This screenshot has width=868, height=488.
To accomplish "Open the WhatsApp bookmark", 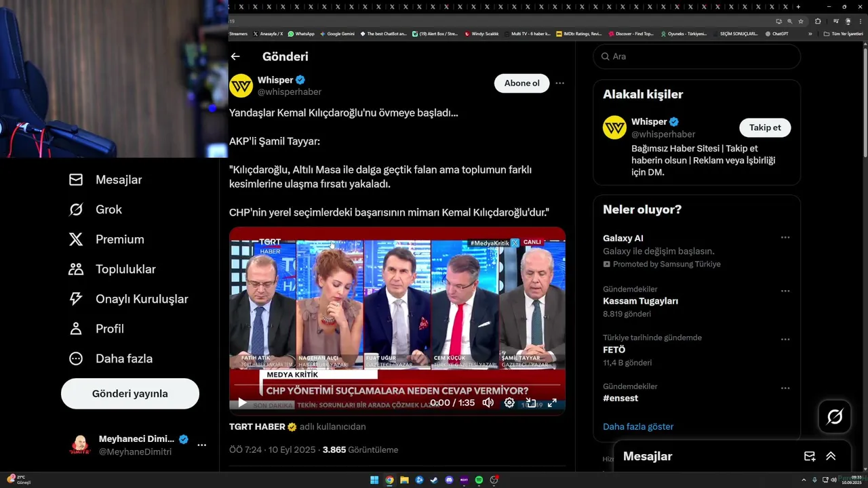I will tap(301, 34).
